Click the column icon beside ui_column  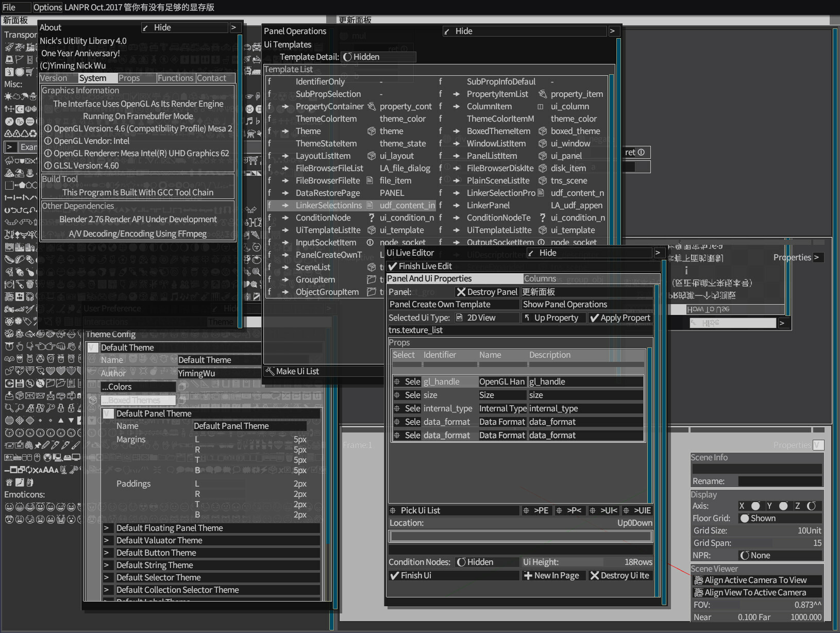click(x=541, y=107)
